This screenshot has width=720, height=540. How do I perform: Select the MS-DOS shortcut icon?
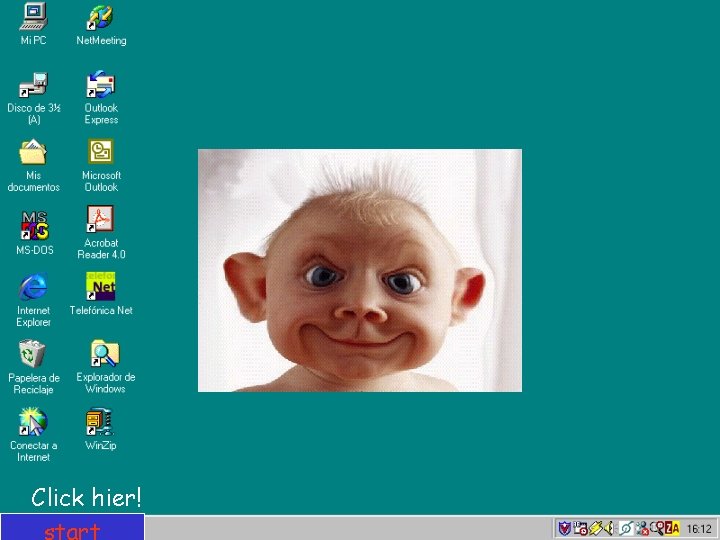(x=34, y=225)
